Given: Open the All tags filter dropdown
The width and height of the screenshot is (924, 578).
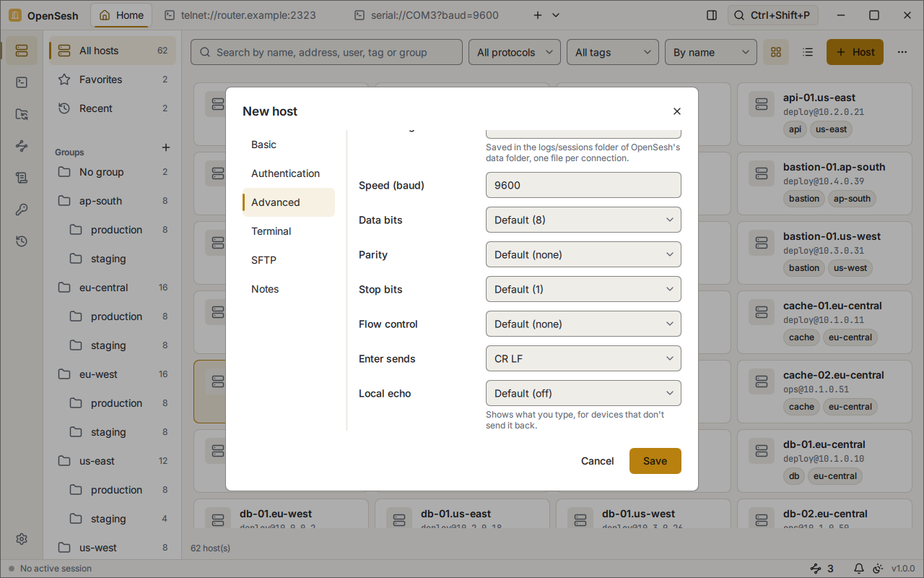Looking at the screenshot, I should [x=613, y=52].
